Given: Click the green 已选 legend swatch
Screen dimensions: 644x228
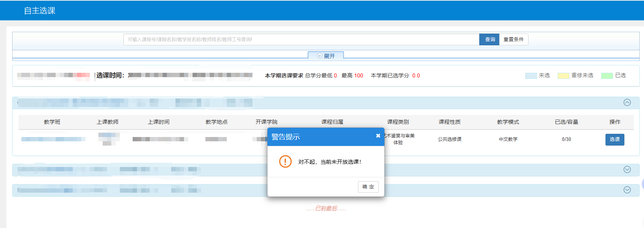Looking at the screenshot, I should 607,76.
